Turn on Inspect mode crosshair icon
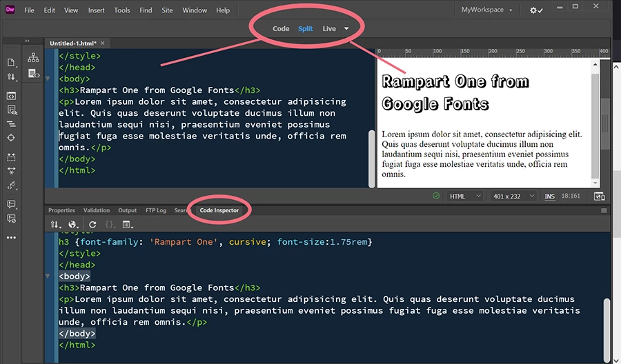This screenshot has width=621, height=364. [x=11, y=138]
